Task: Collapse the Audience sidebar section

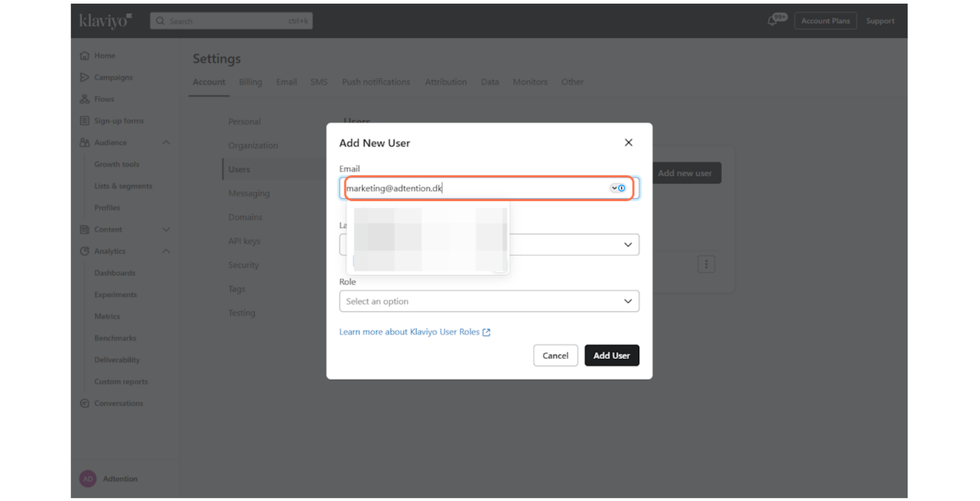Action: click(166, 143)
